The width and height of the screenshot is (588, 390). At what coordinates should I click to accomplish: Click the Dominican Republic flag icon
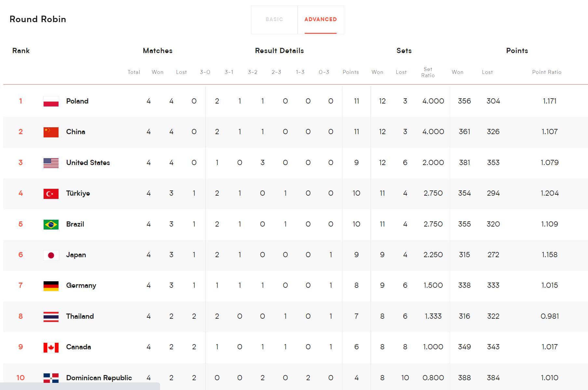[51, 378]
